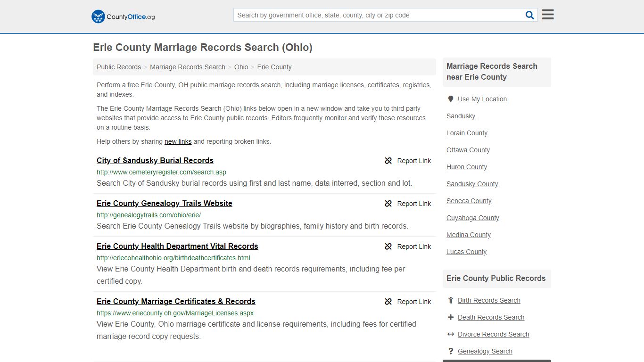644x362 pixels.
Task: Click the broken-link icon beside City of Sandusky Burial Records
Action: click(x=388, y=161)
